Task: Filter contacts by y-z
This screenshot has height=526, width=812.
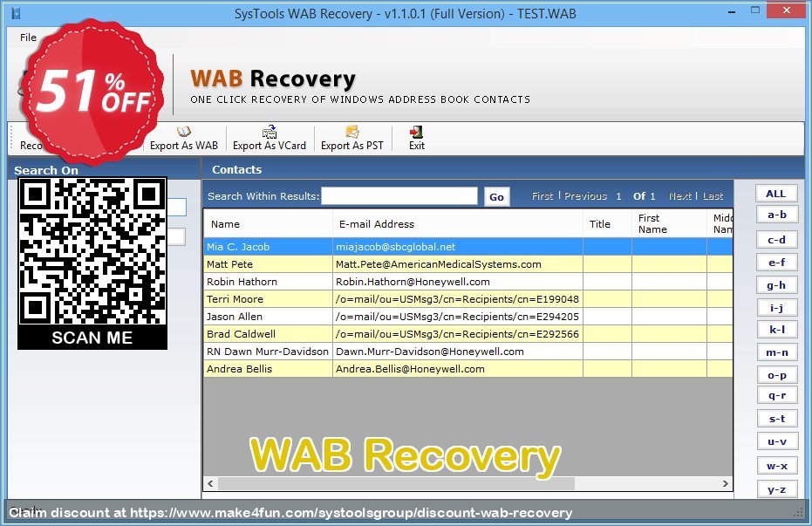Action: [x=777, y=489]
